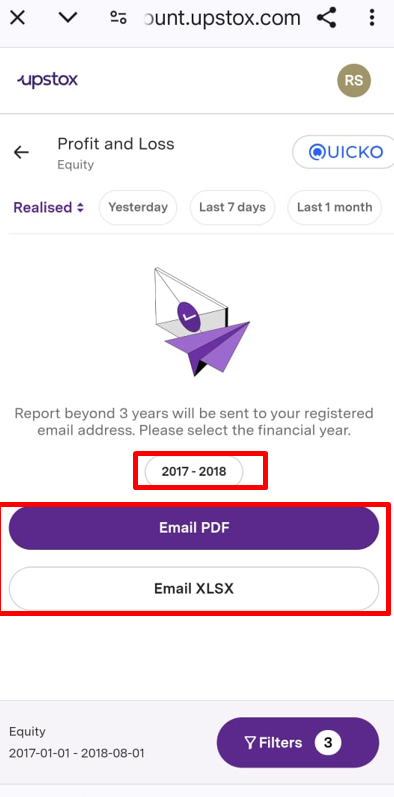394x797 pixels.
Task: Click the Email PDF button
Action: (x=194, y=528)
